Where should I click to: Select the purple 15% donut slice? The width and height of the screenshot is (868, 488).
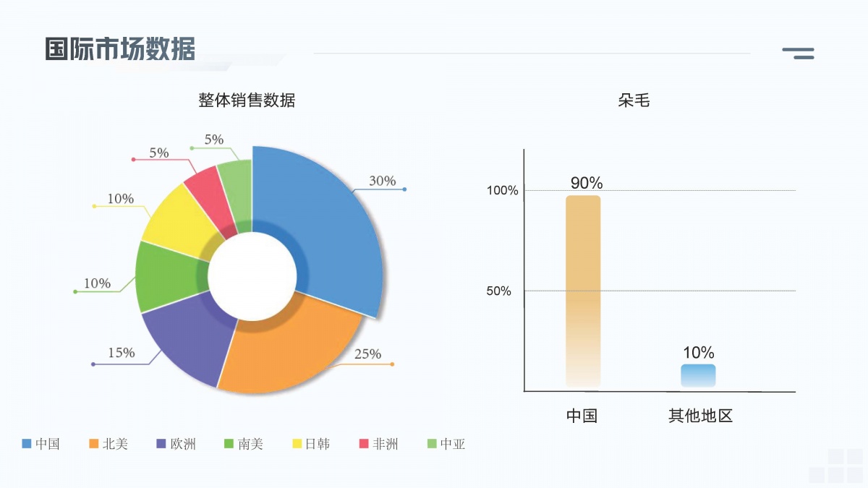186,336
